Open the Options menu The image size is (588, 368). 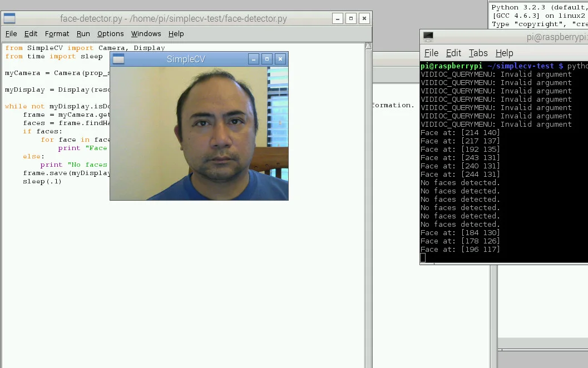[x=110, y=33]
